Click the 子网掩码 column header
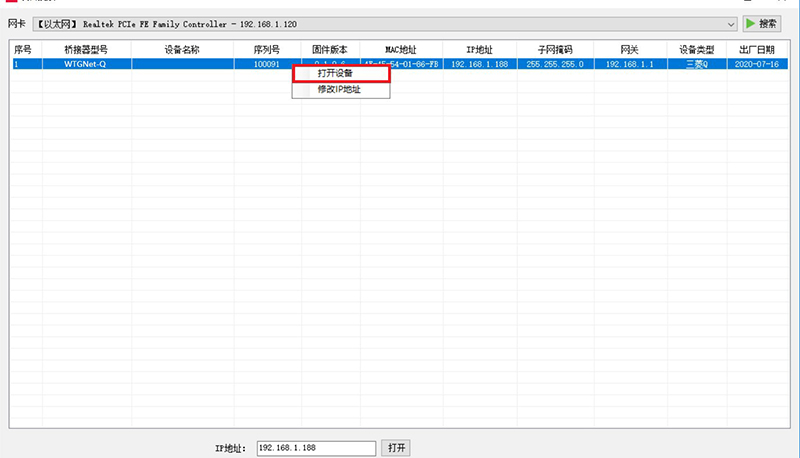800x458 pixels. 554,48
